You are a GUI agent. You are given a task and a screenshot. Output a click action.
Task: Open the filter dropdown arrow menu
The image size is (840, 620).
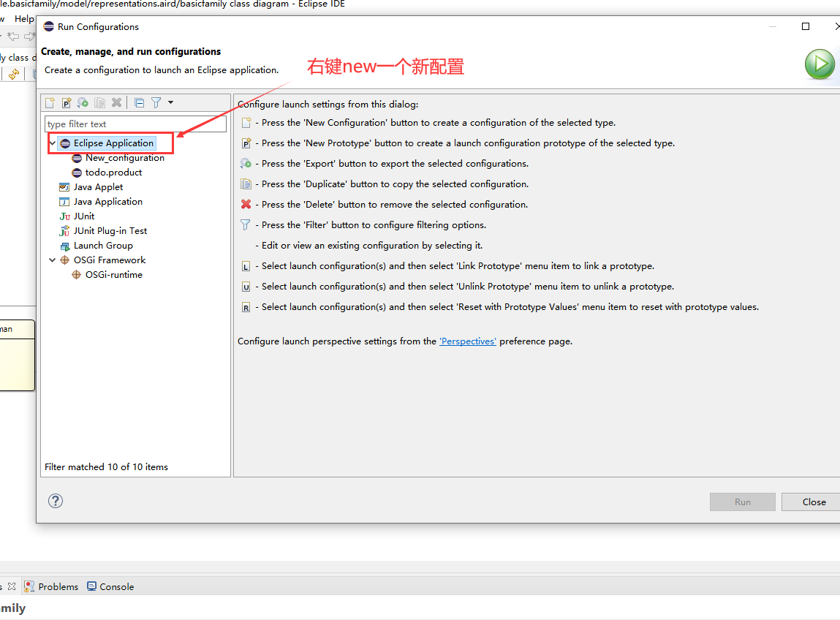pos(171,102)
